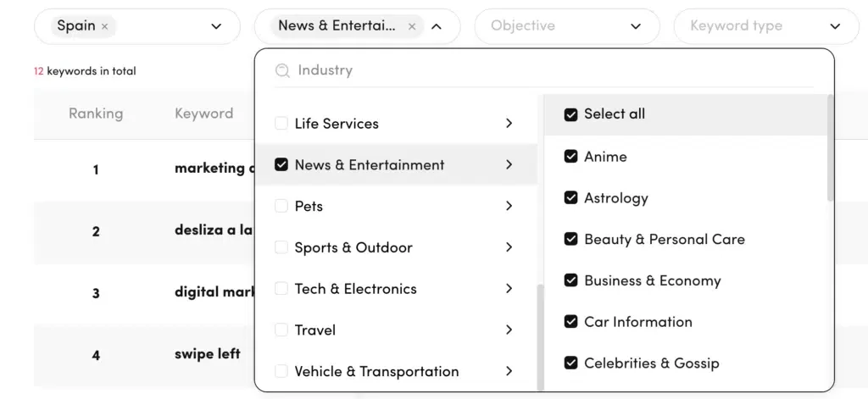This screenshot has width=868, height=399.
Task: Check the Tech & Electronics checkbox
Action: click(x=281, y=288)
